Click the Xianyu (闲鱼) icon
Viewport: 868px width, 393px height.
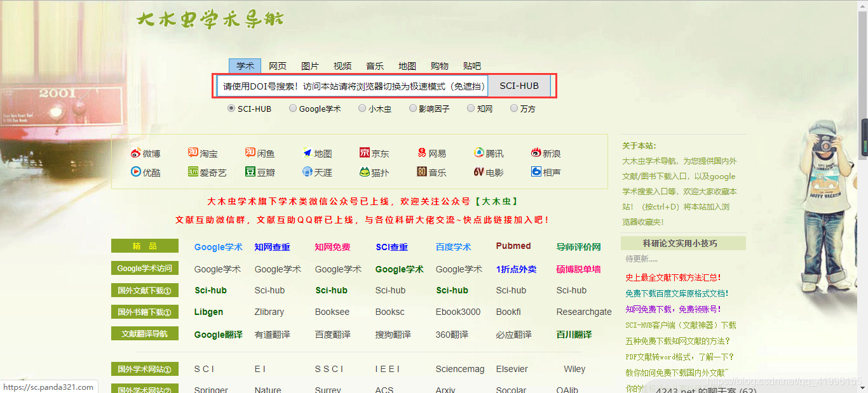click(250, 153)
